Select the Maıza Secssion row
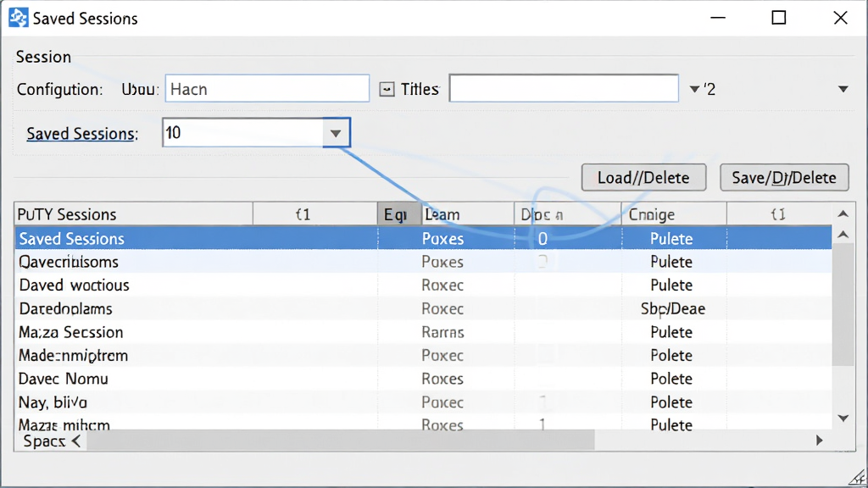Screen dimensions: 868x488 click(x=423, y=332)
